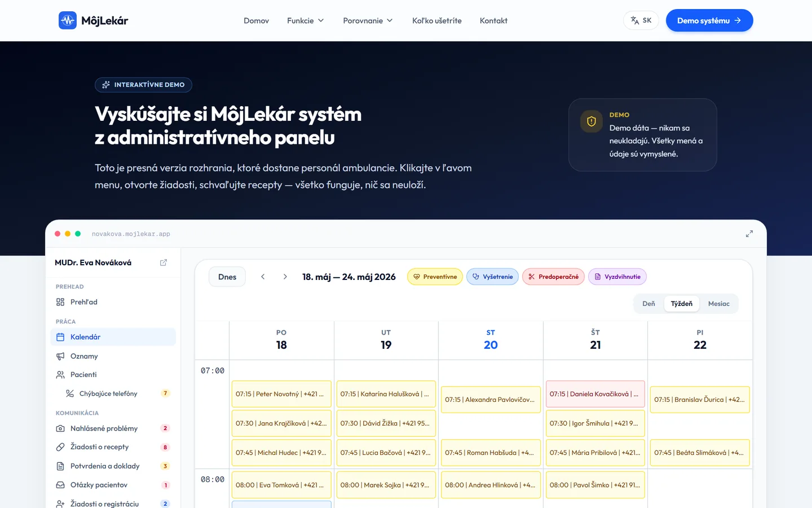Toggle the Vyzdvihnutie appointment filter

(x=617, y=277)
